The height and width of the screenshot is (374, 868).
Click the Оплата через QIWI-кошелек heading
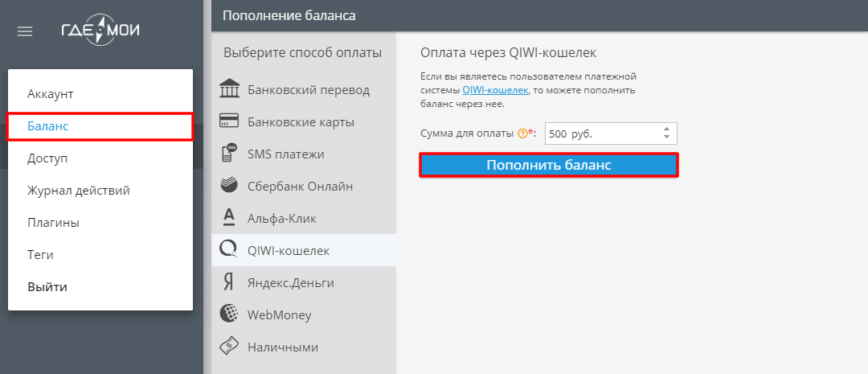point(508,52)
